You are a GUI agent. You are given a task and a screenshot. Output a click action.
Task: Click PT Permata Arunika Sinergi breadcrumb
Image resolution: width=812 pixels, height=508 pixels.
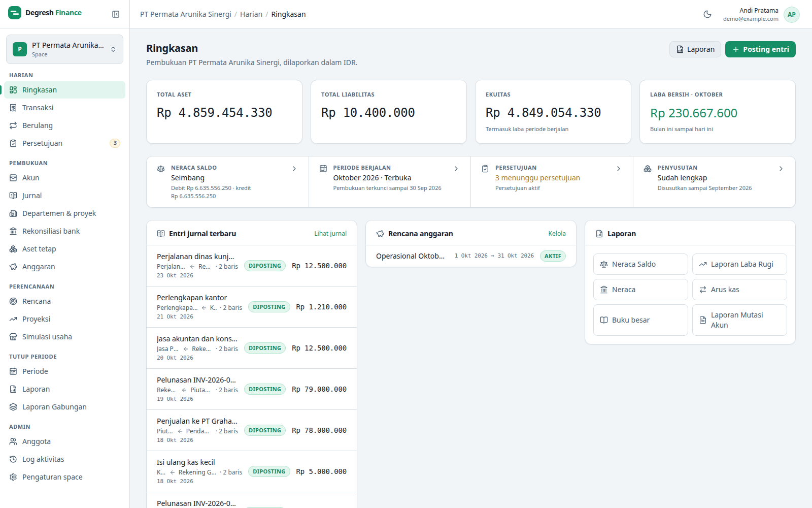click(186, 14)
